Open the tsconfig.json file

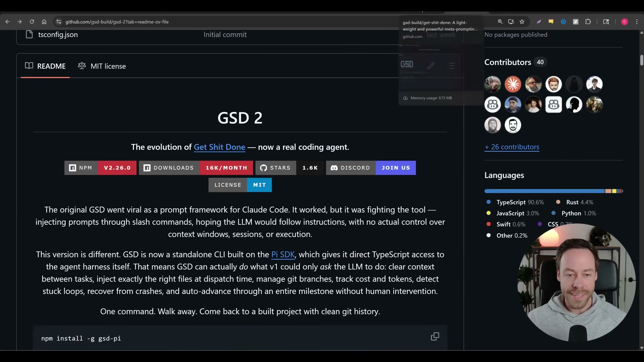tap(58, 35)
